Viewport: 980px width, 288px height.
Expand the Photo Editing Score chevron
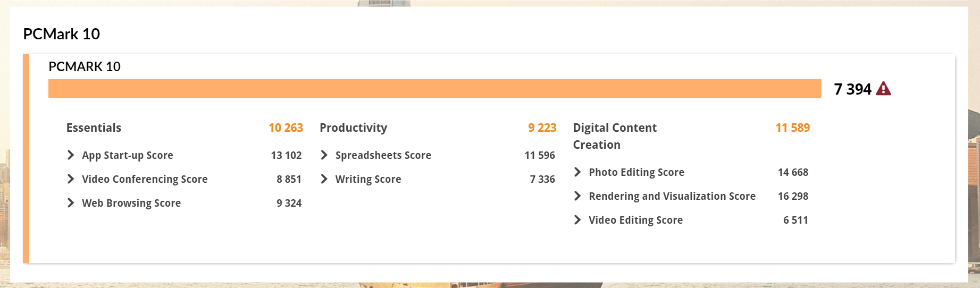point(577,172)
